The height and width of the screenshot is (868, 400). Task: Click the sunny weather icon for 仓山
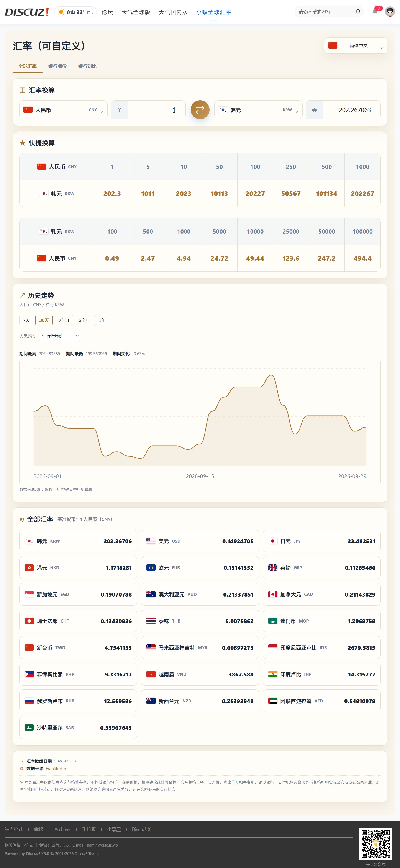tap(61, 12)
